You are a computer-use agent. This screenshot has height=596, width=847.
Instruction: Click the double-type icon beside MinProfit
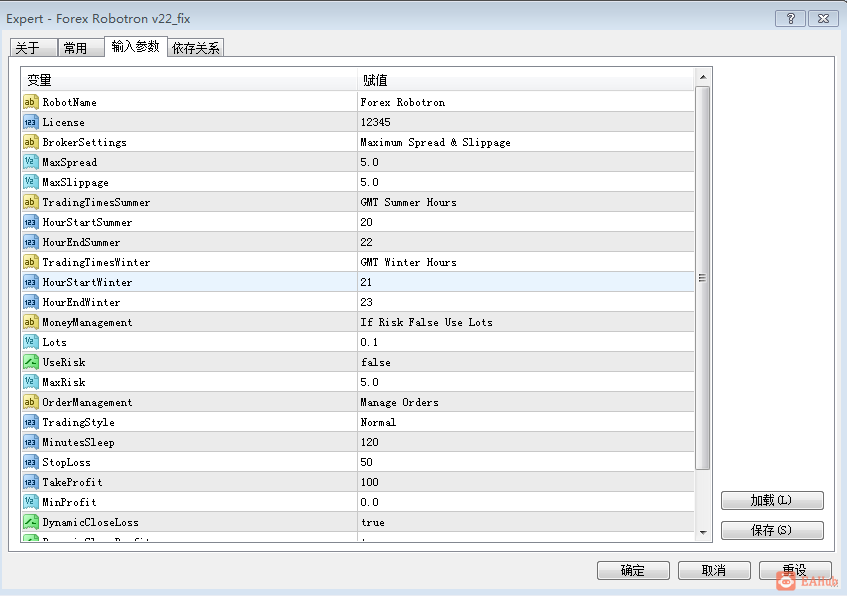coord(31,502)
